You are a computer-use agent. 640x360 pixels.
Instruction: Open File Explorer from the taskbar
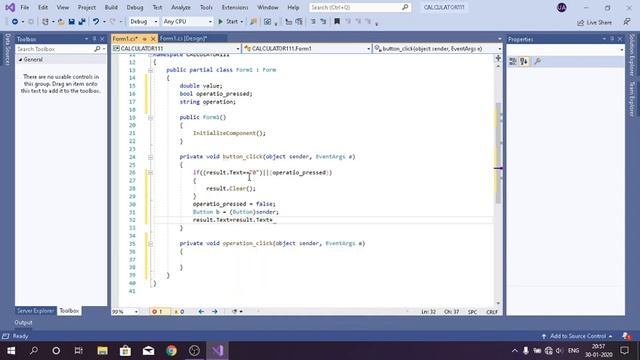click(x=102, y=351)
